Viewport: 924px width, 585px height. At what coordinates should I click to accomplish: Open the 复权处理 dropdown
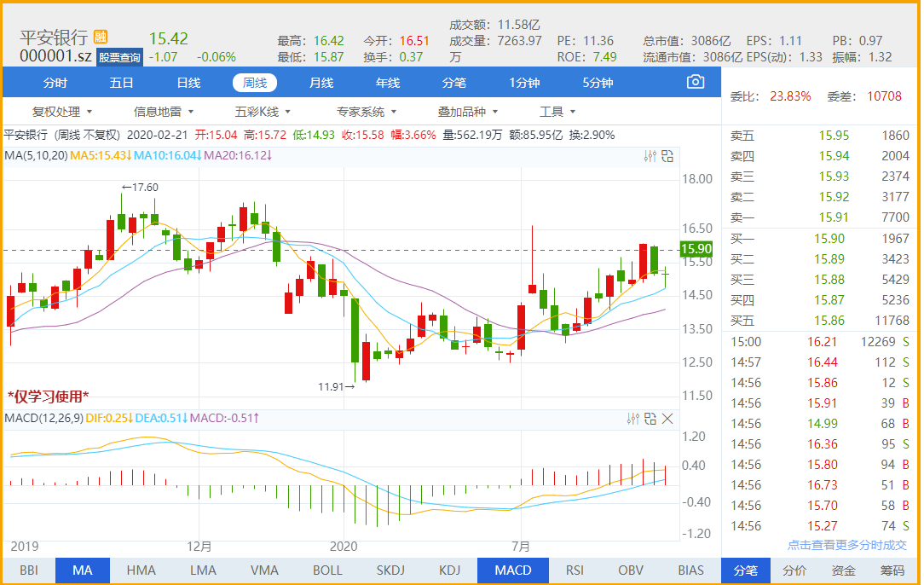(x=62, y=112)
